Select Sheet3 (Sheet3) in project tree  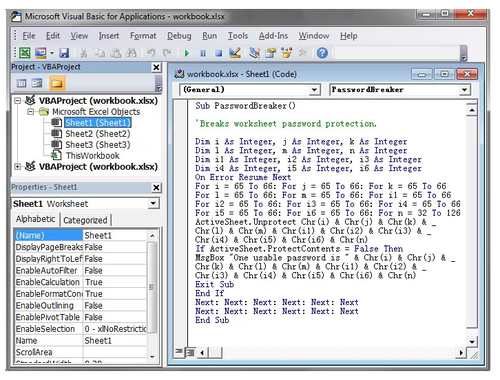98,145
